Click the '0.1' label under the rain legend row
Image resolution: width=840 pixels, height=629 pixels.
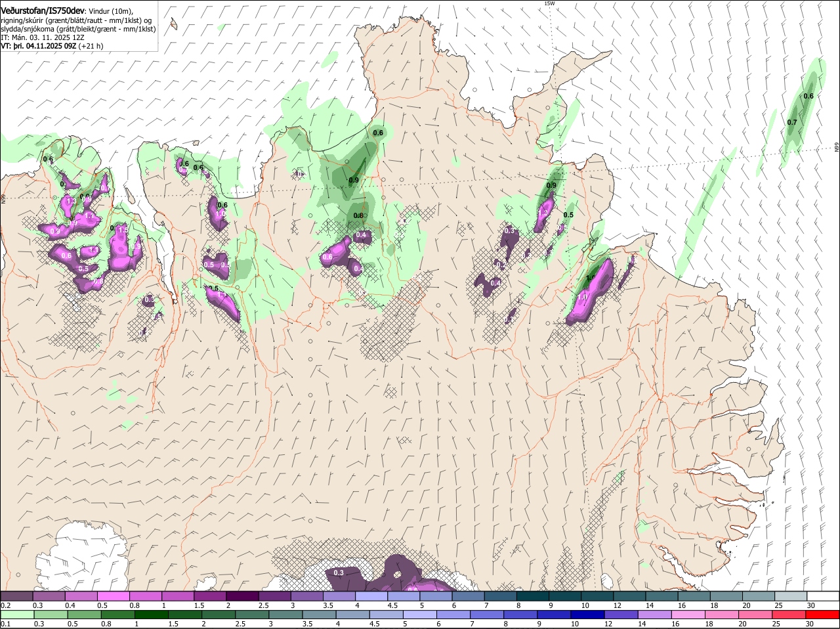pos(5,623)
